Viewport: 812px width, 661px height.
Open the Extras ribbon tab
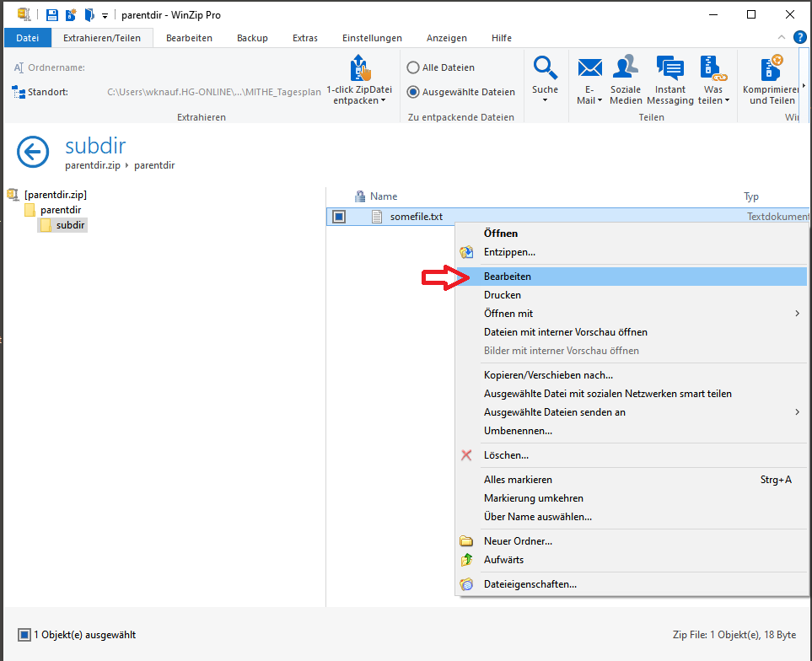pos(305,38)
